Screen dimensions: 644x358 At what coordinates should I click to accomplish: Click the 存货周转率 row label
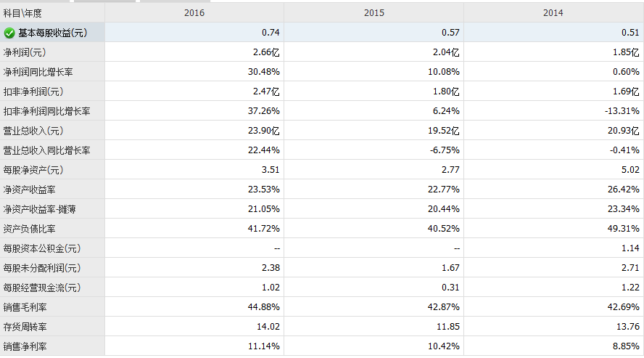coord(25,327)
